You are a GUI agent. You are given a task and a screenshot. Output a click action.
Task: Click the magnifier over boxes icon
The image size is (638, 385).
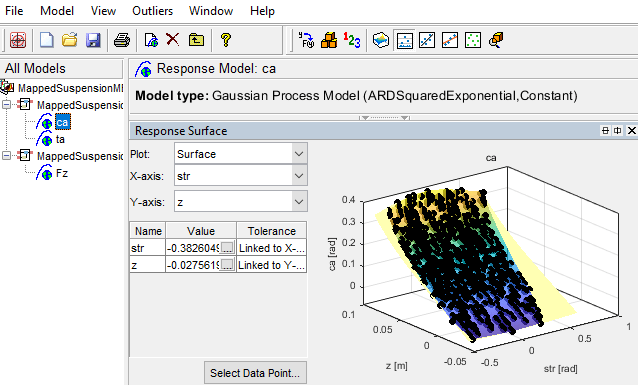click(496, 40)
